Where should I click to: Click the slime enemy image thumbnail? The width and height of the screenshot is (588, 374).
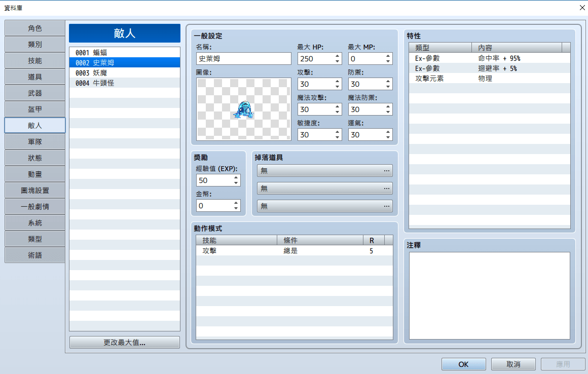[x=244, y=109]
